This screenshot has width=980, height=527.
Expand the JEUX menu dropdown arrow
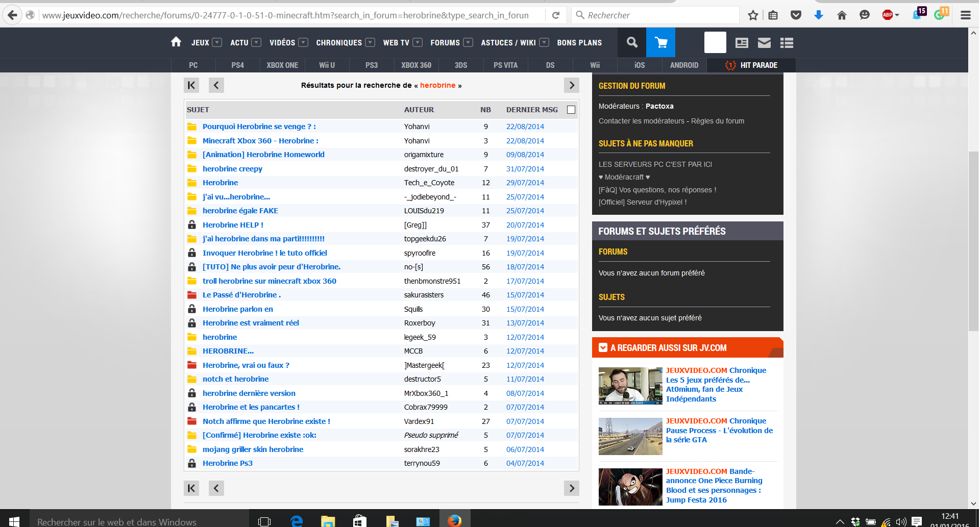217,42
